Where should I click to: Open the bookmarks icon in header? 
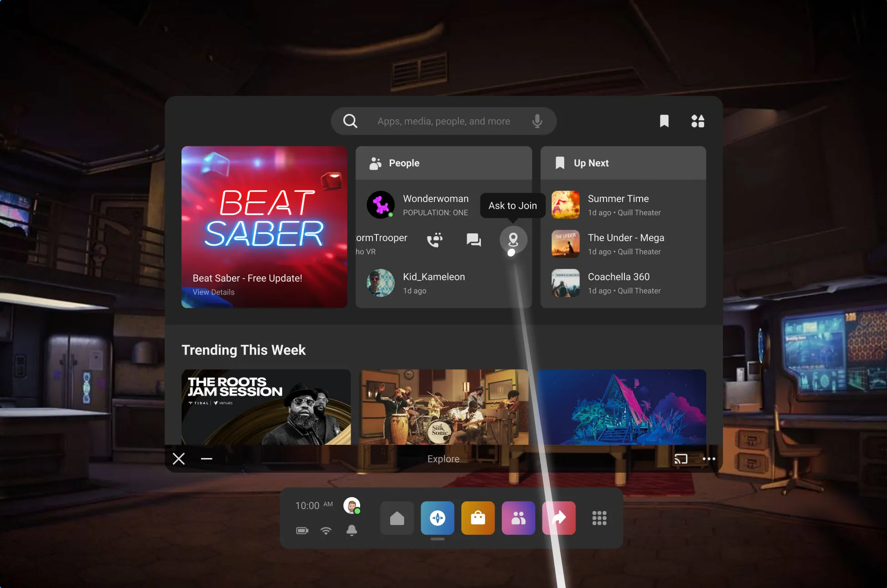point(664,121)
